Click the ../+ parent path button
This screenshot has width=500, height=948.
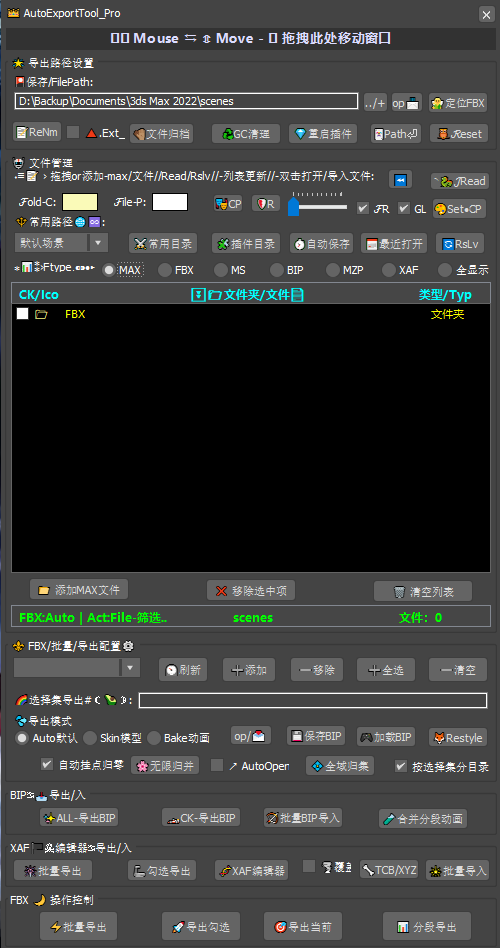click(x=375, y=103)
